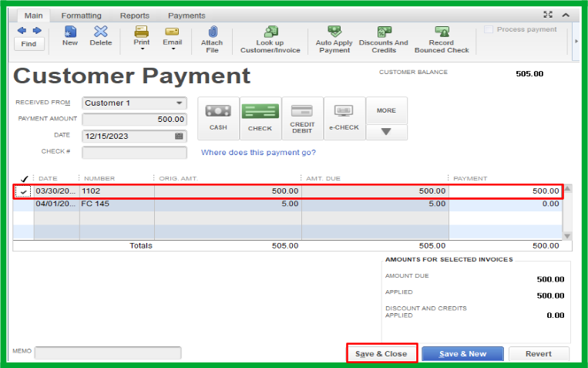Click the Check # input field
588x368 pixels.
[134, 153]
